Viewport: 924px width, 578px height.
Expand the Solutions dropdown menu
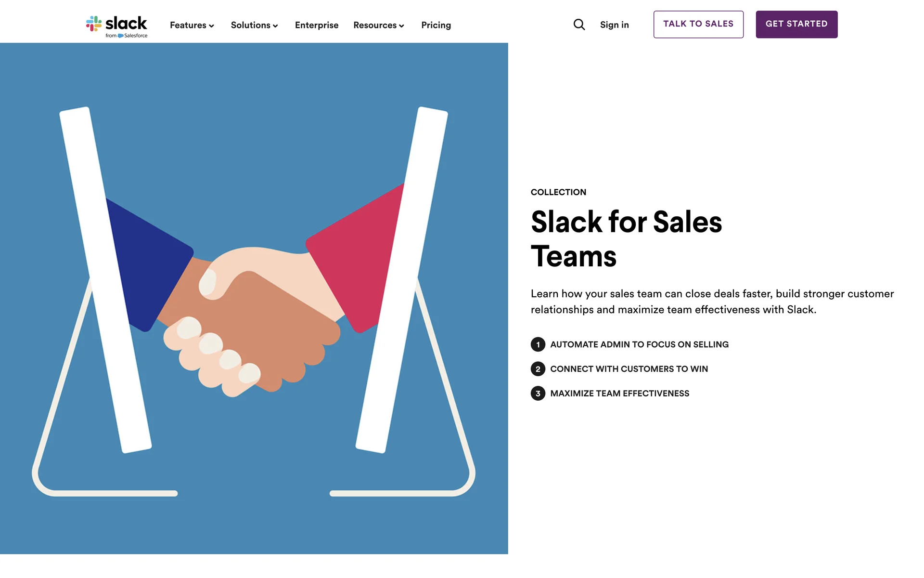pyautogui.click(x=254, y=25)
